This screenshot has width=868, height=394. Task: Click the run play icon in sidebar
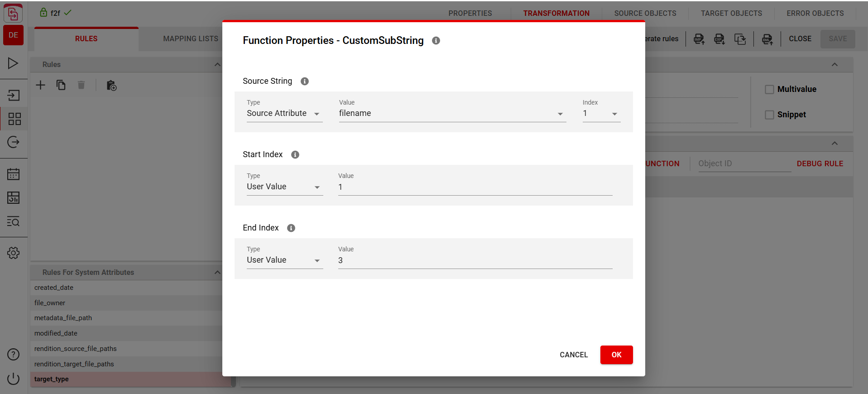click(13, 63)
